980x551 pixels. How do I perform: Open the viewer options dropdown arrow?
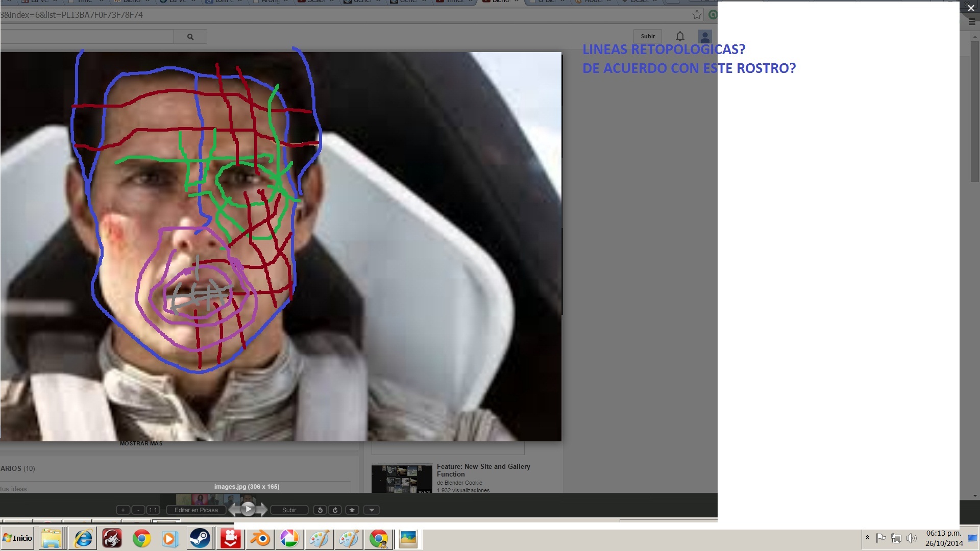click(x=372, y=510)
